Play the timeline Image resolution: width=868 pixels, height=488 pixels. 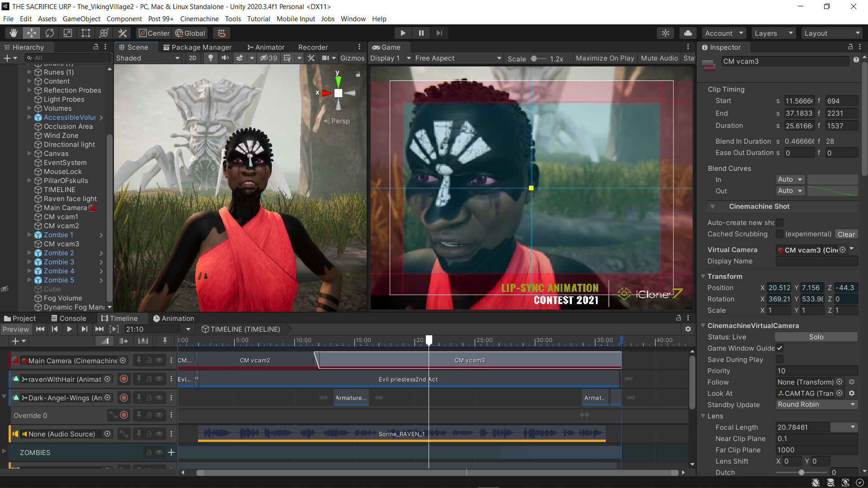click(69, 329)
